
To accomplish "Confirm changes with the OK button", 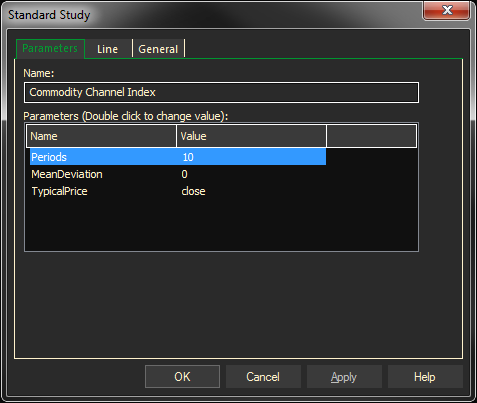I will tap(182, 377).
